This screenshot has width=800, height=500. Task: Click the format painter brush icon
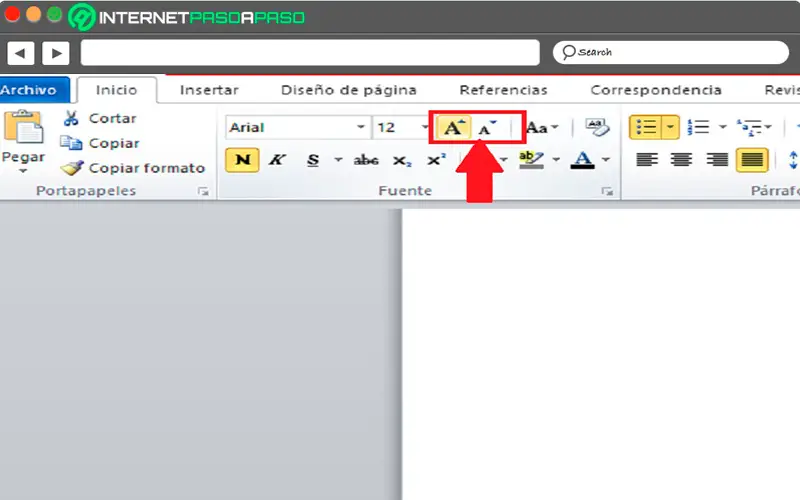click(x=72, y=168)
